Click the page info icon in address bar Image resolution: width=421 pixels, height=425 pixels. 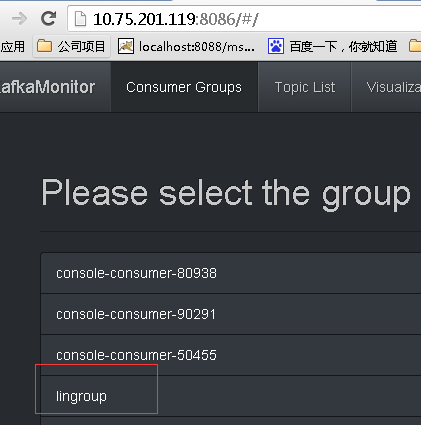point(80,19)
